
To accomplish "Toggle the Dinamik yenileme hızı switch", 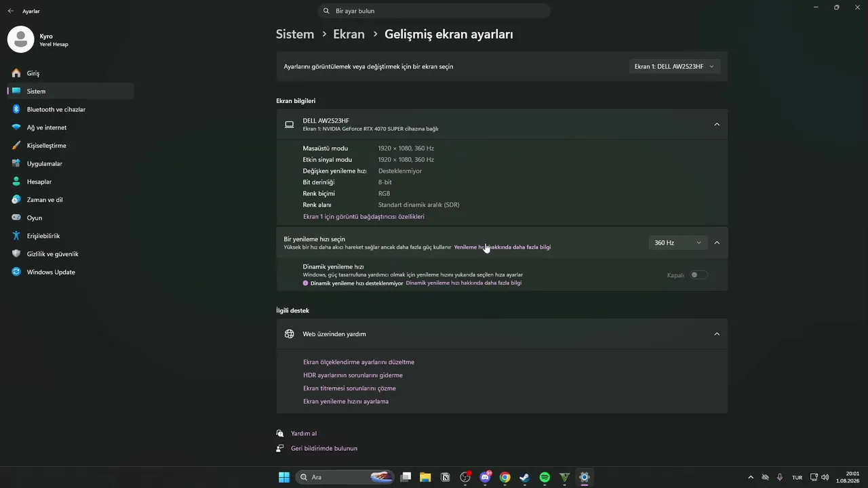I will 698,275.
